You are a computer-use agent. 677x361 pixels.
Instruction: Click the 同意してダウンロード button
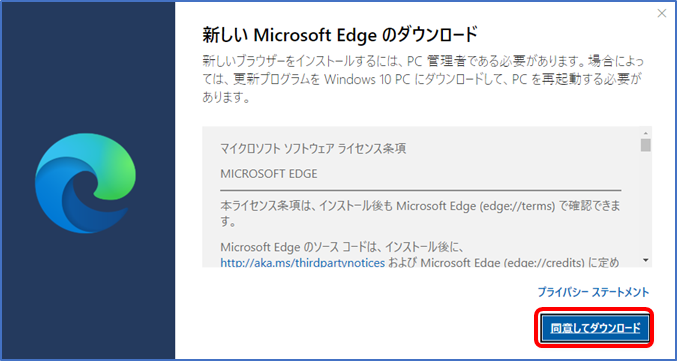(x=595, y=328)
